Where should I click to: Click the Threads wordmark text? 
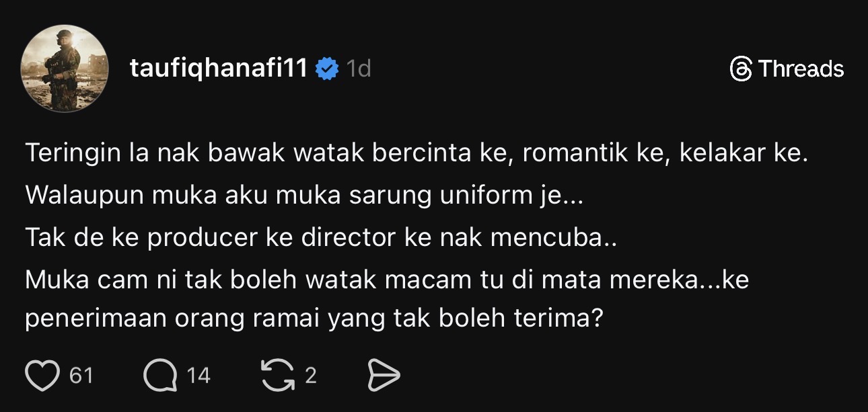point(801,69)
